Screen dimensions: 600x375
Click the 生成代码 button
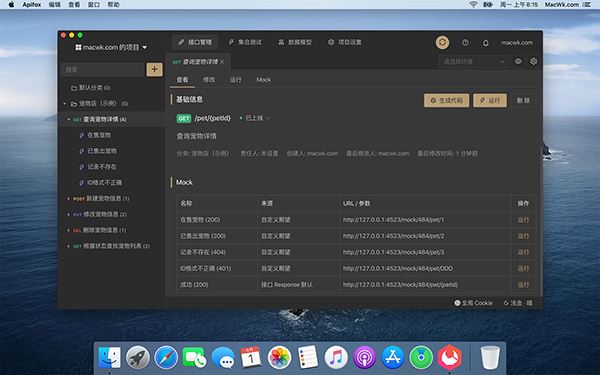click(x=447, y=100)
